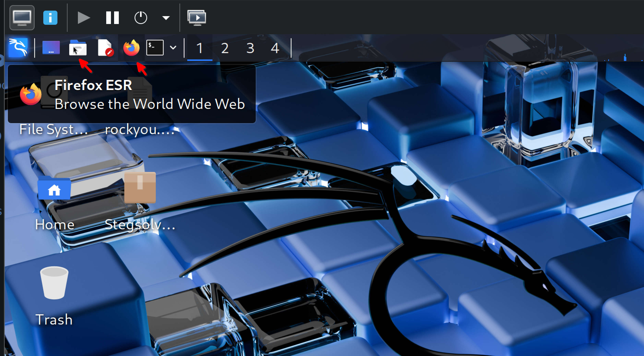
Task: Click the show desktop panel icon
Action: pyautogui.click(x=51, y=47)
